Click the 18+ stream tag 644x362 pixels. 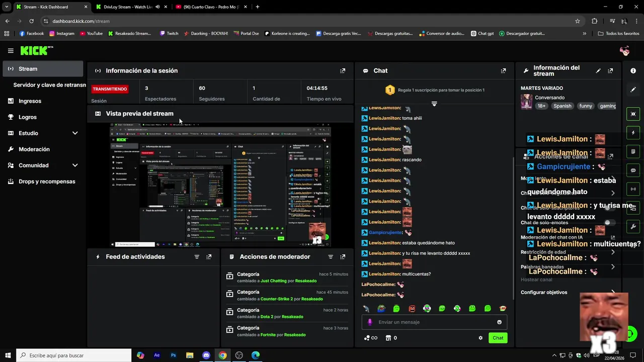tap(541, 106)
